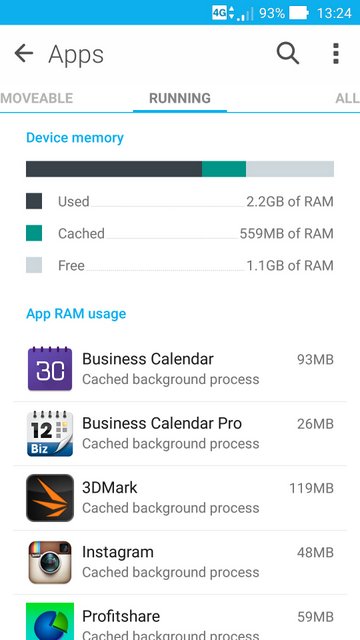Click the teal Cached legend square
360x640 pixels.
[x=34, y=233]
